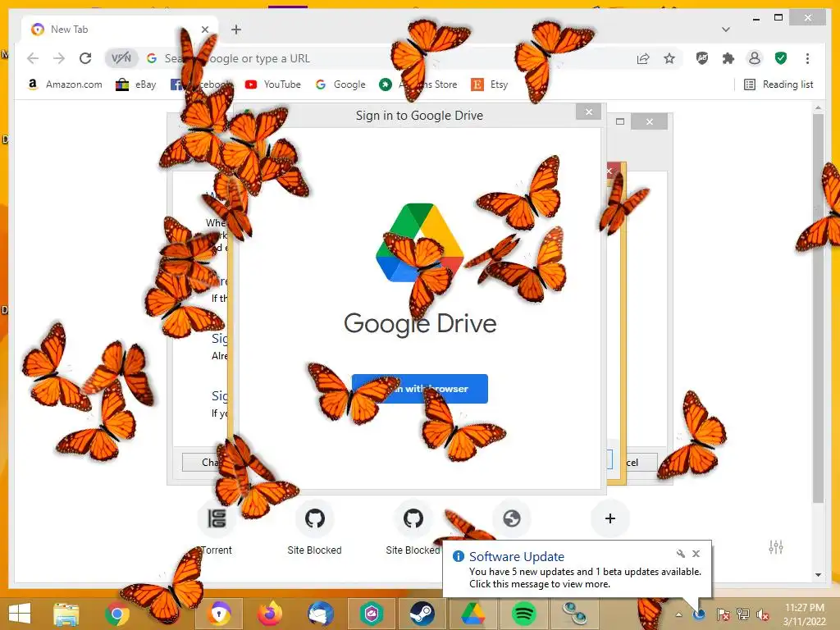Click the browser forward arrow

click(59, 58)
